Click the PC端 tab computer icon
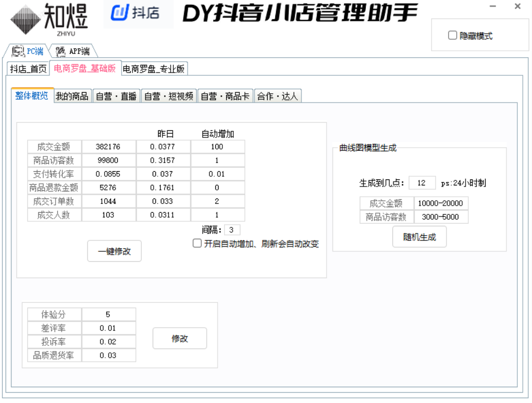 point(18,51)
